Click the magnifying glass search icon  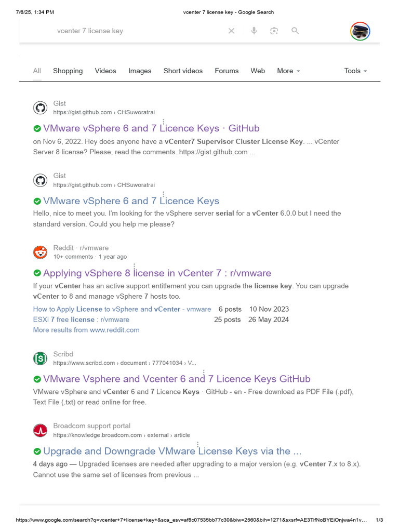tap(295, 31)
